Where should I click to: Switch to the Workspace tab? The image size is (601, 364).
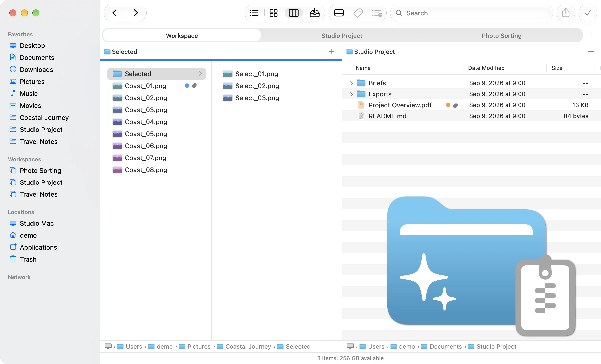pyautogui.click(x=182, y=36)
